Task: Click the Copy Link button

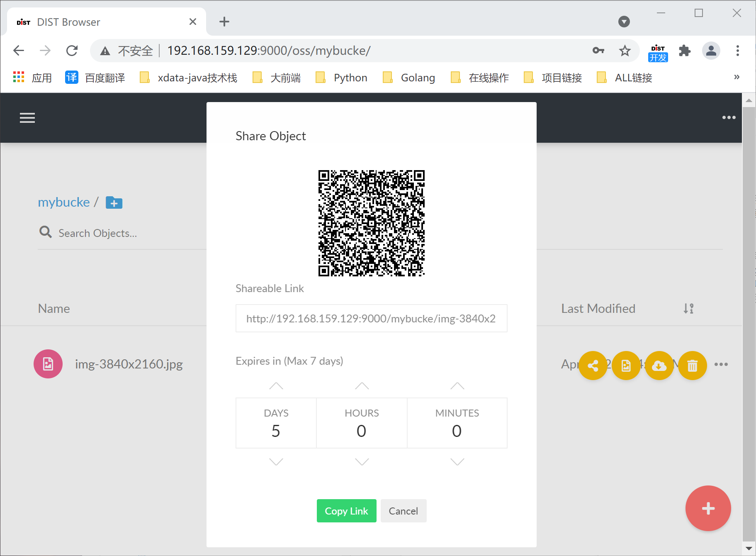Action: 346,511
